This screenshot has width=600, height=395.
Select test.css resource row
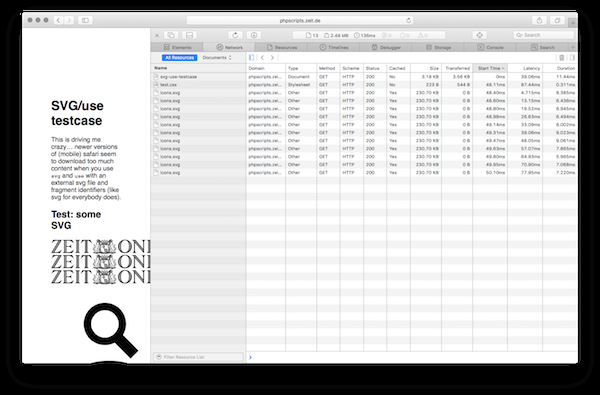[x=364, y=85]
